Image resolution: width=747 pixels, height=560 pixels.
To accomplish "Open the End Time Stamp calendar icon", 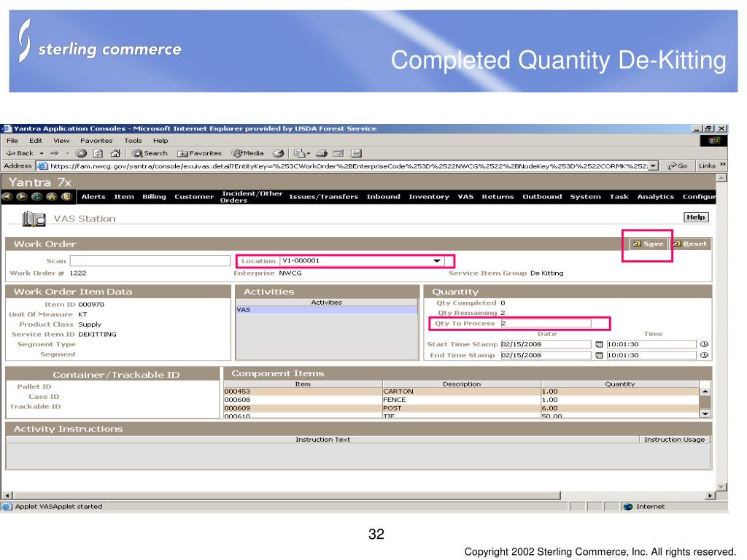I will 600,355.
